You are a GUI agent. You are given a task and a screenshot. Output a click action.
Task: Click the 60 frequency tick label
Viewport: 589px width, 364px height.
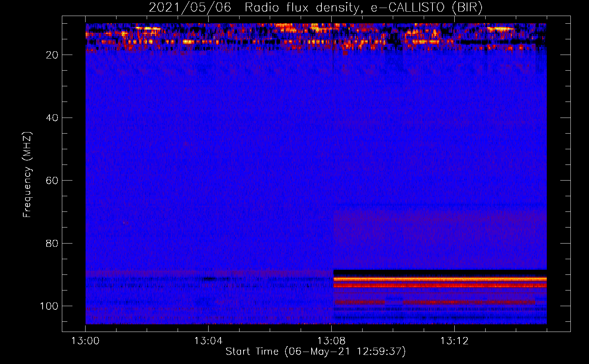point(52,181)
